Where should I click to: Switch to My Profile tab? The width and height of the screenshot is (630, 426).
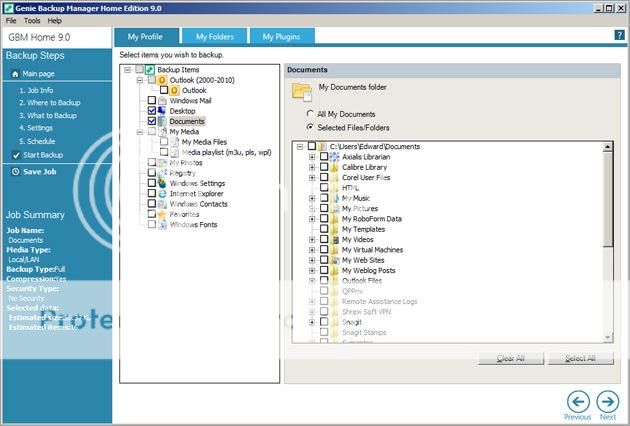point(146,37)
